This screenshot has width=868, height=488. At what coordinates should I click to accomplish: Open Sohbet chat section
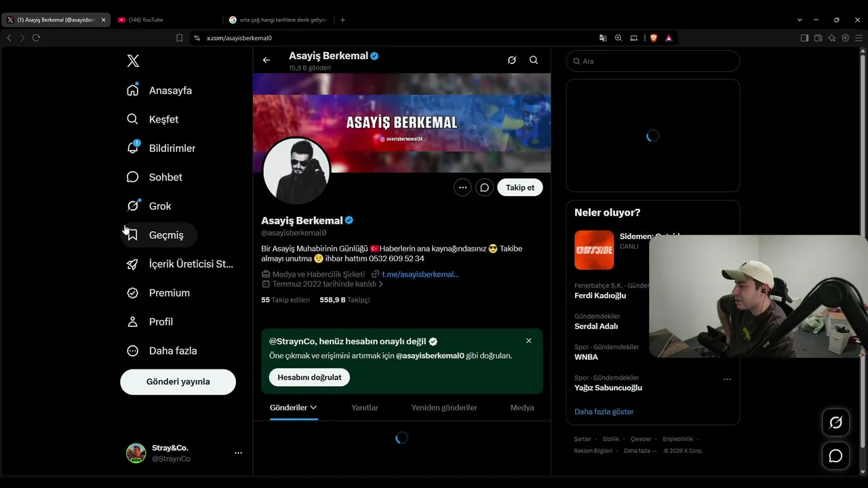tap(155, 177)
